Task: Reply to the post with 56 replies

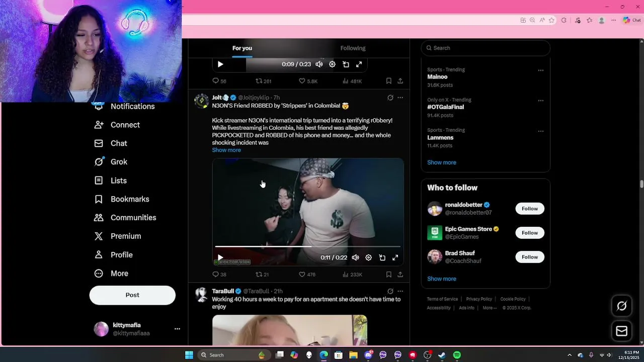Action: [x=219, y=81]
